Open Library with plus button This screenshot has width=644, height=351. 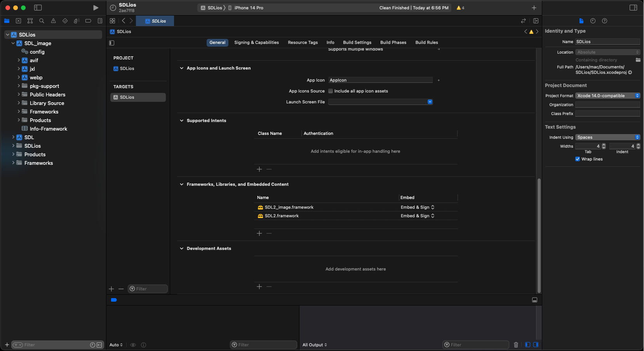[x=534, y=8]
